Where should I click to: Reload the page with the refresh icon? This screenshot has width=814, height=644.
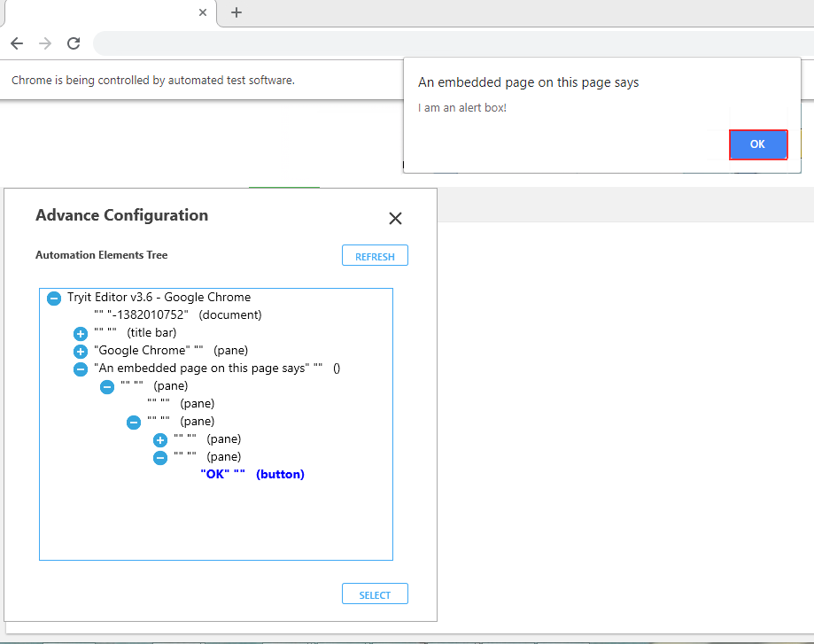(x=74, y=43)
